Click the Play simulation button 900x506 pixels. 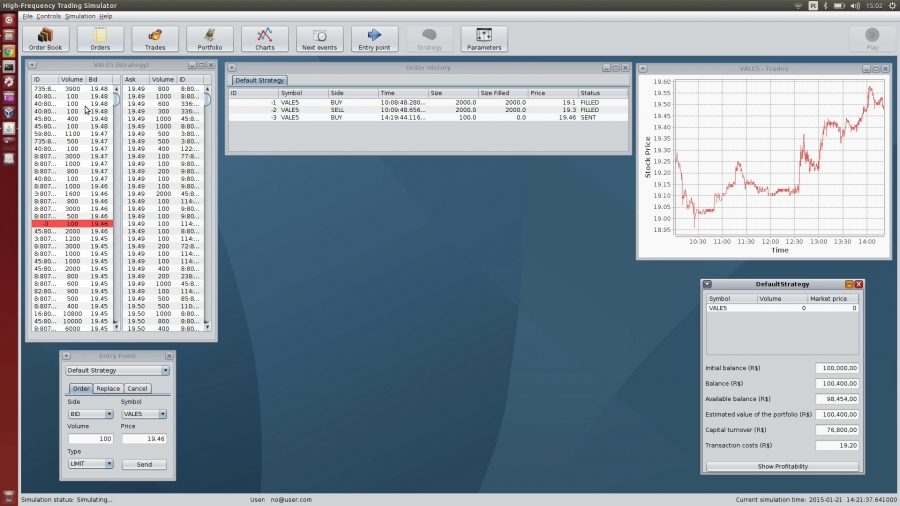coord(872,39)
